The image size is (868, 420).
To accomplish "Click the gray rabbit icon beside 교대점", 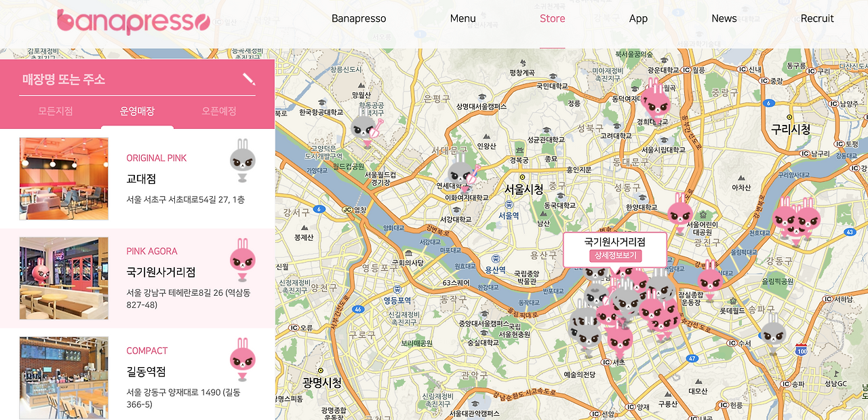I will click(242, 161).
